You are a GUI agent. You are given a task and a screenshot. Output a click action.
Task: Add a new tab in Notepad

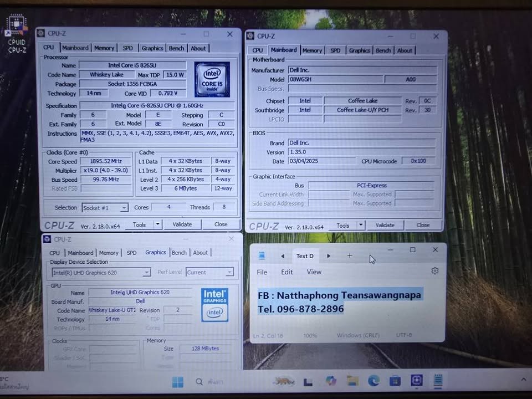[x=350, y=256]
